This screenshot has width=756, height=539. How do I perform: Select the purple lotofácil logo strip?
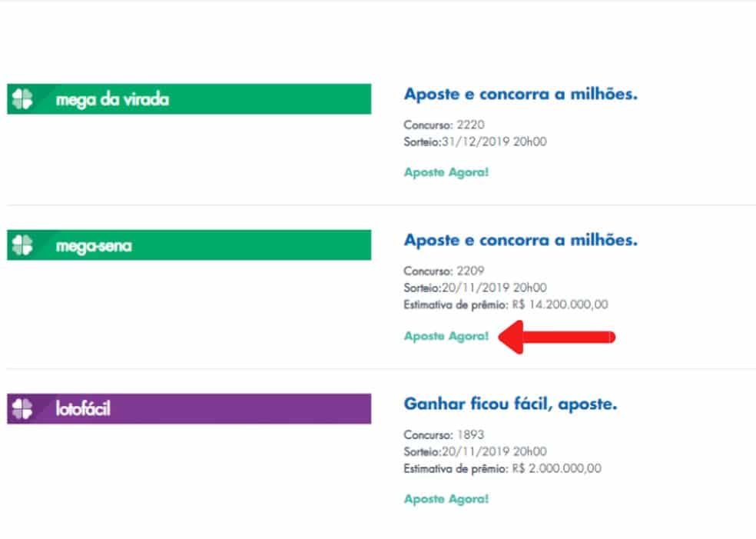pyautogui.click(x=188, y=408)
